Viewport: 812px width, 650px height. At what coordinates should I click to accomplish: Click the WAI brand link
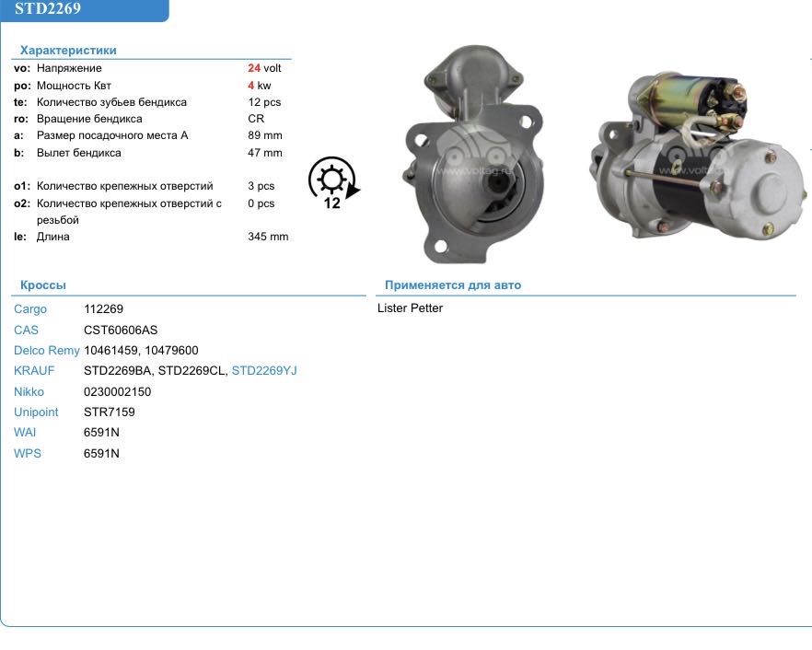[25, 433]
